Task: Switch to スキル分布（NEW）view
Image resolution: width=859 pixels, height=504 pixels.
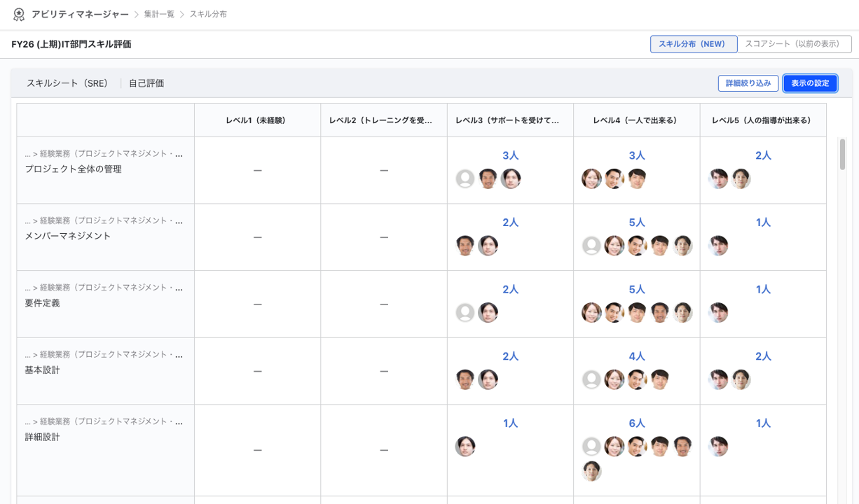Action: point(694,44)
